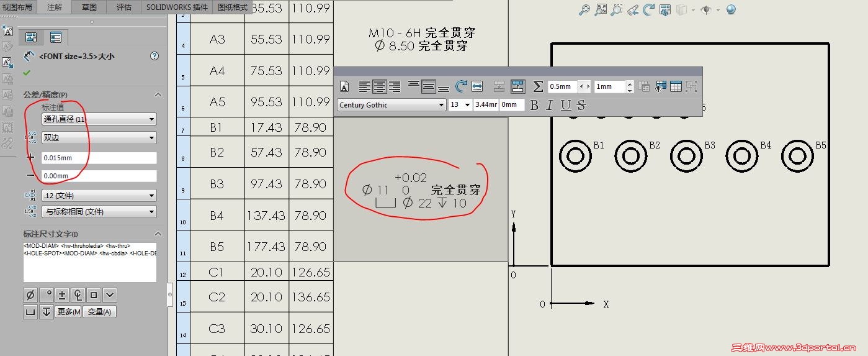The height and width of the screenshot is (356, 868).
Task: Confirm with the green checkmark
Action: (27, 73)
